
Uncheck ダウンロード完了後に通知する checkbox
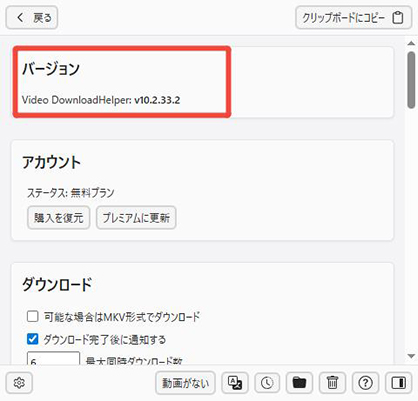coord(32,339)
